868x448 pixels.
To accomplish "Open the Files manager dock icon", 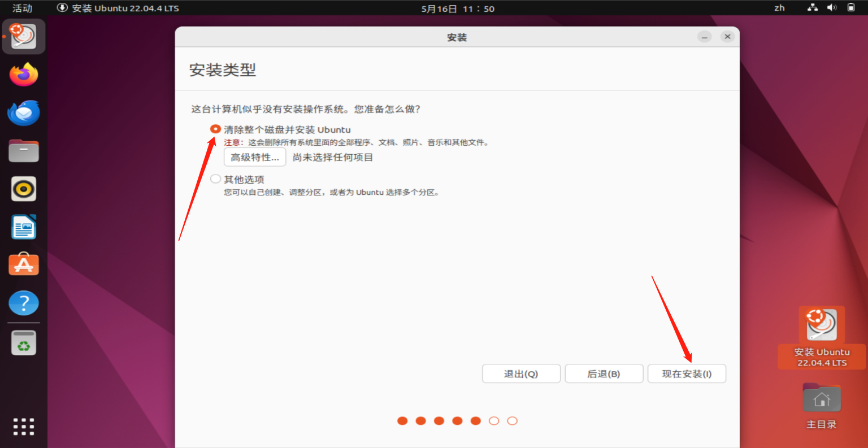I will (x=24, y=151).
